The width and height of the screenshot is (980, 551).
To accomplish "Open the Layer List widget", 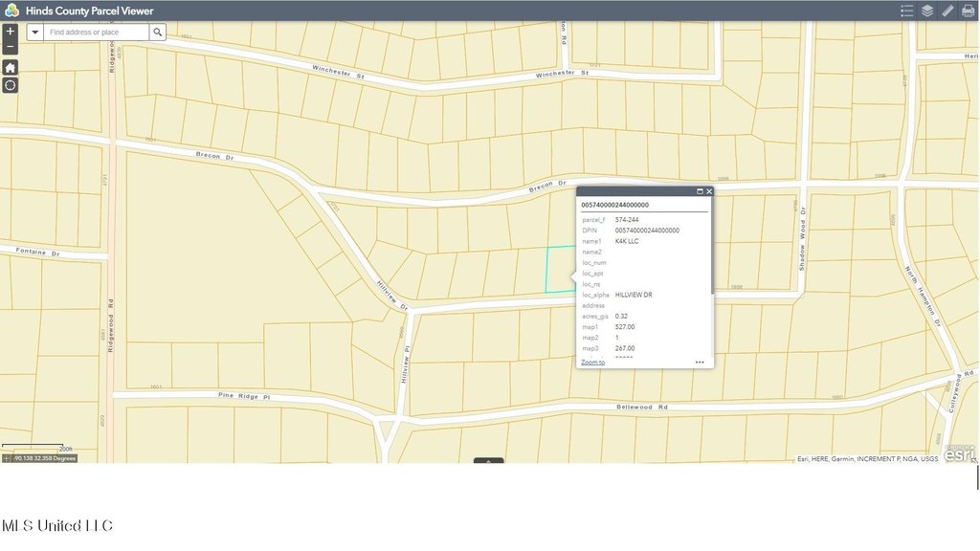I will pos(927,11).
